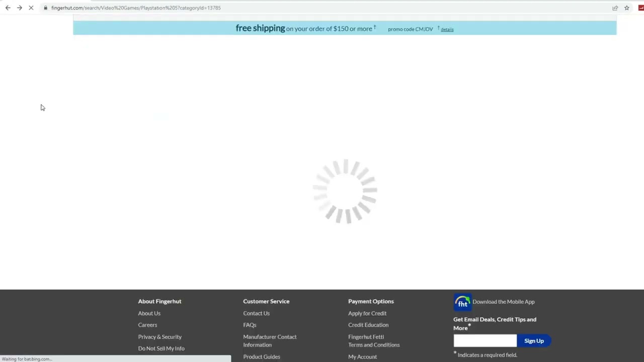The image size is (644, 362).
Task: Open the About Us footer link
Action: tap(149, 313)
